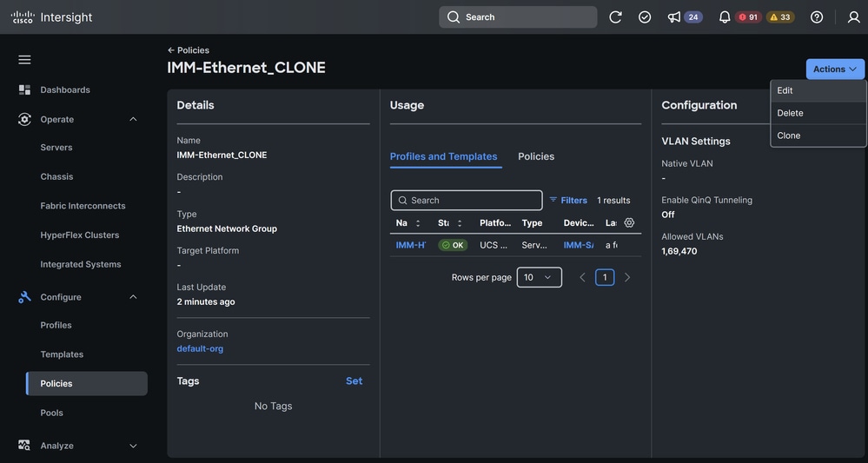Toggle the hamburger navigation menu
The image size is (868, 463).
click(24, 60)
